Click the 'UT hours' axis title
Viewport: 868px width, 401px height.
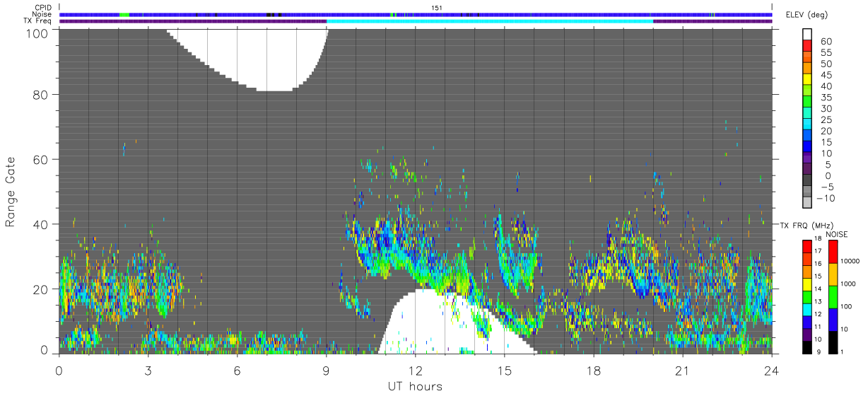415,387
